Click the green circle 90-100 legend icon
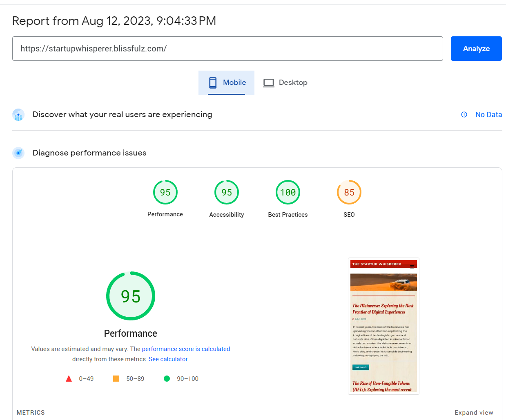 pyautogui.click(x=167, y=378)
